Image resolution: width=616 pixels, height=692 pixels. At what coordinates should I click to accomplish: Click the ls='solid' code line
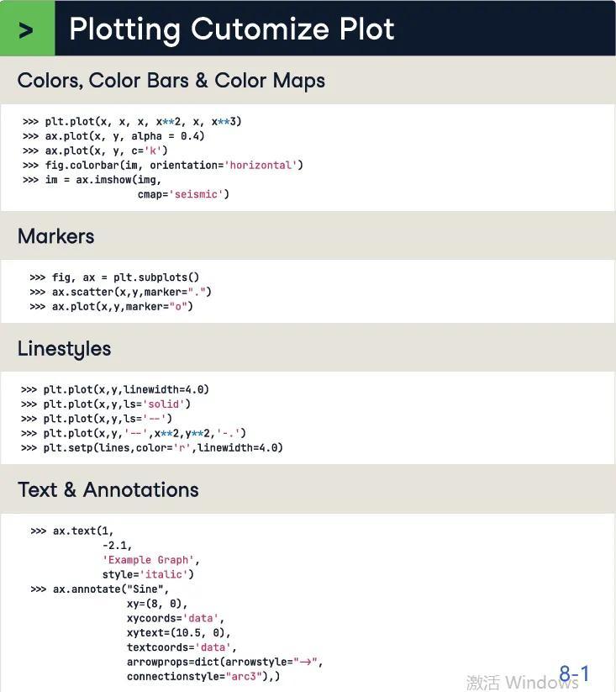(x=117, y=404)
